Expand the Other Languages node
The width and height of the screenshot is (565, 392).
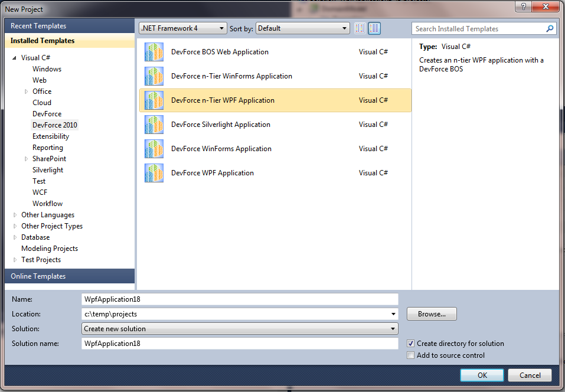click(x=15, y=215)
